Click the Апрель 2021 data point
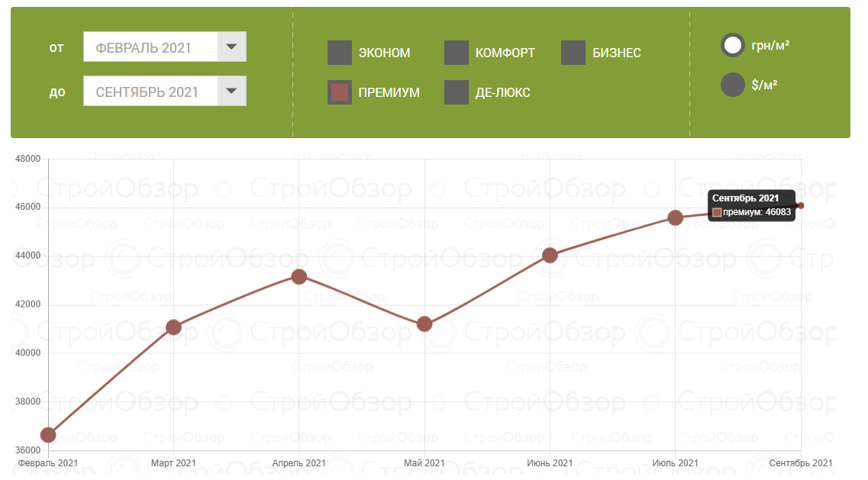The image size is (868, 480). pyautogui.click(x=299, y=276)
